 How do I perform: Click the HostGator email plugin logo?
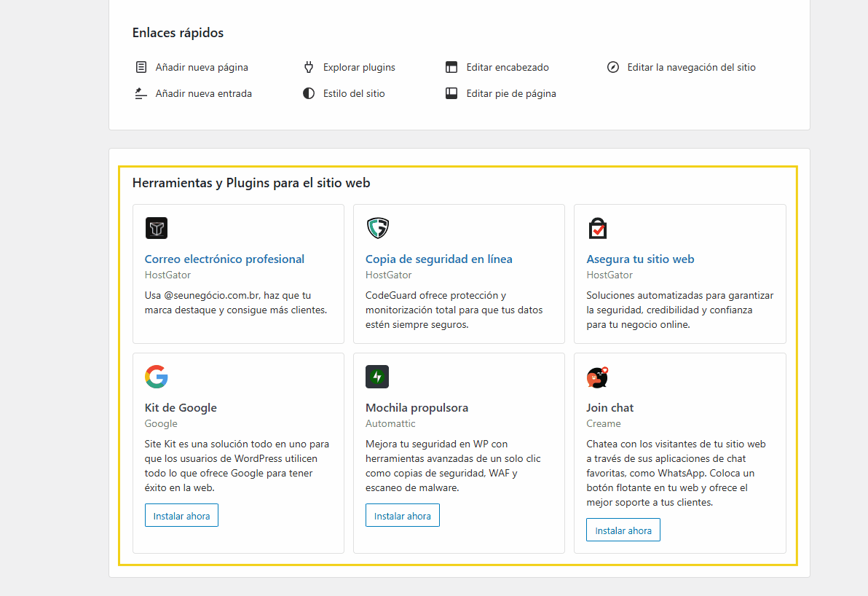[x=157, y=228]
